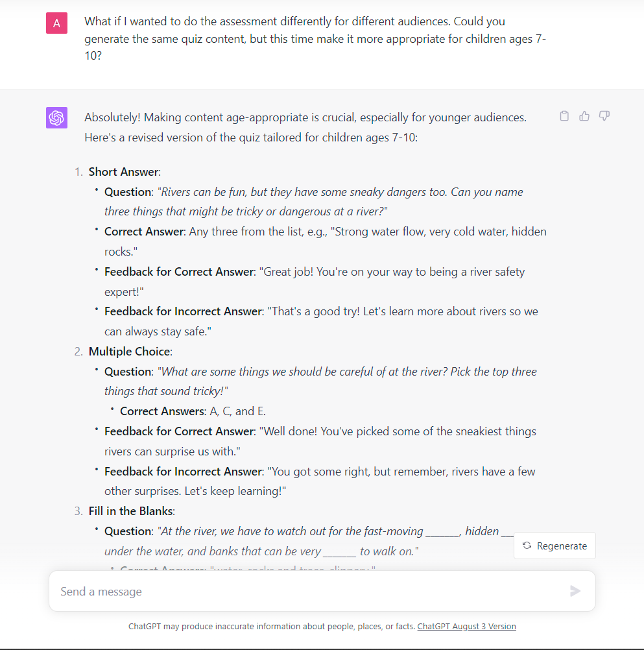Give the response a thumbs up
This screenshot has width=644, height=650.
(x=584, y=116)
